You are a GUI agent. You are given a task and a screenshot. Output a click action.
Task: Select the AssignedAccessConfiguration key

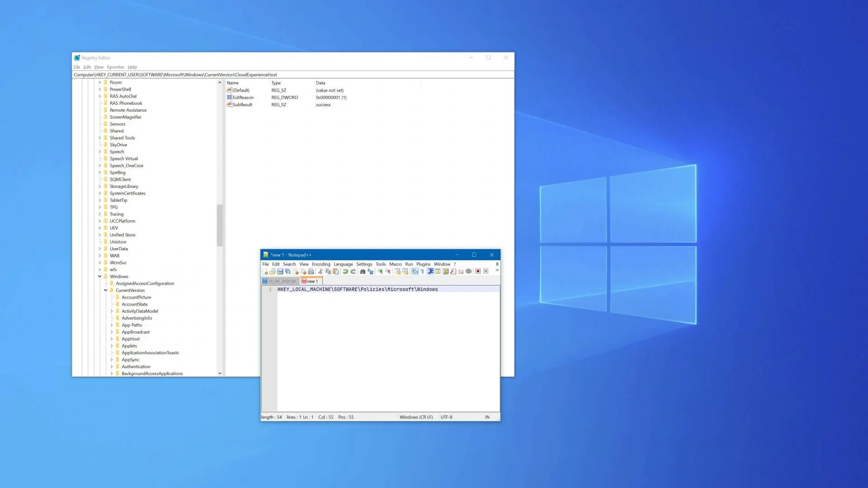[x=145, y=284]
